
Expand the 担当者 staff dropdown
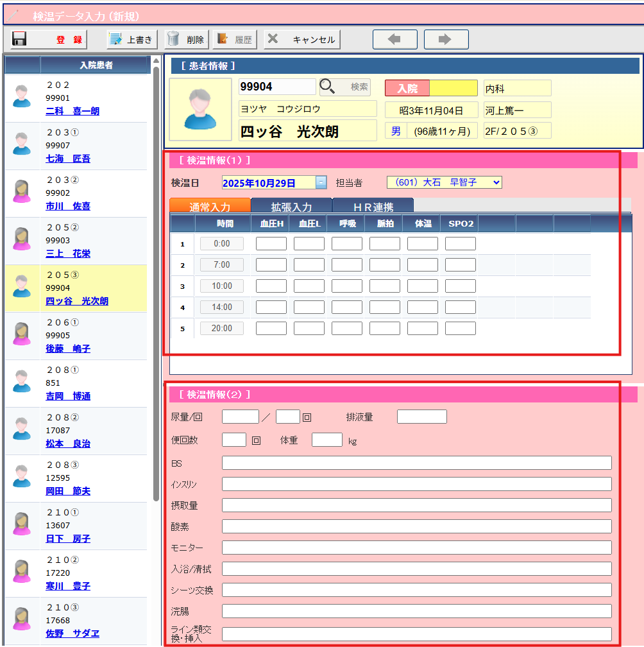pos(495,183)
